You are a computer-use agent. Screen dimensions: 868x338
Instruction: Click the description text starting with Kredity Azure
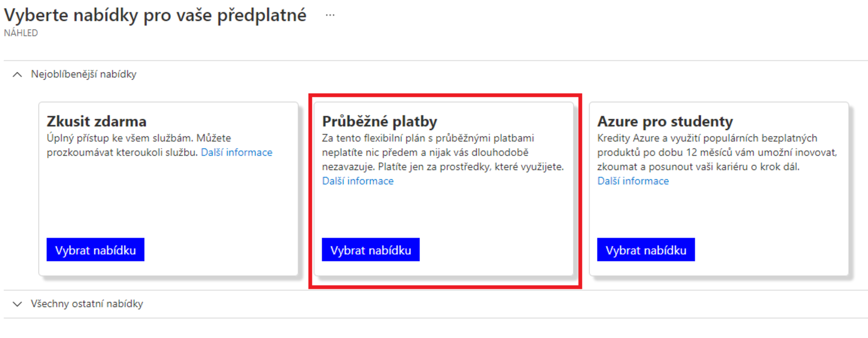point(707,152)
